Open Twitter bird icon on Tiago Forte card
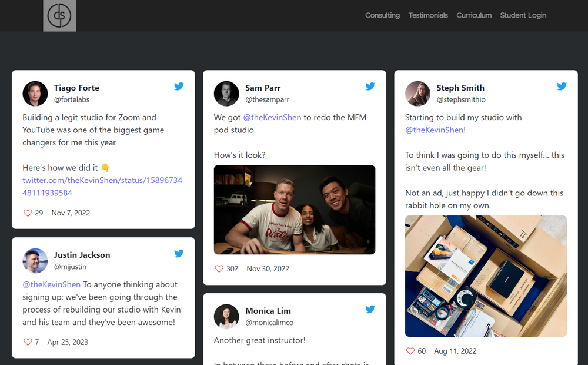588x365 pixels. click(x=179, y=87)
